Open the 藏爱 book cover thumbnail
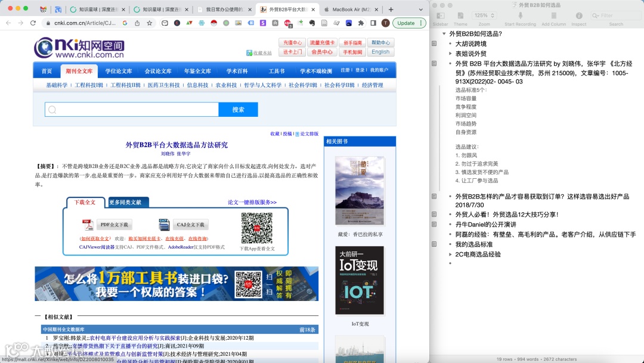 pos(360,191)
